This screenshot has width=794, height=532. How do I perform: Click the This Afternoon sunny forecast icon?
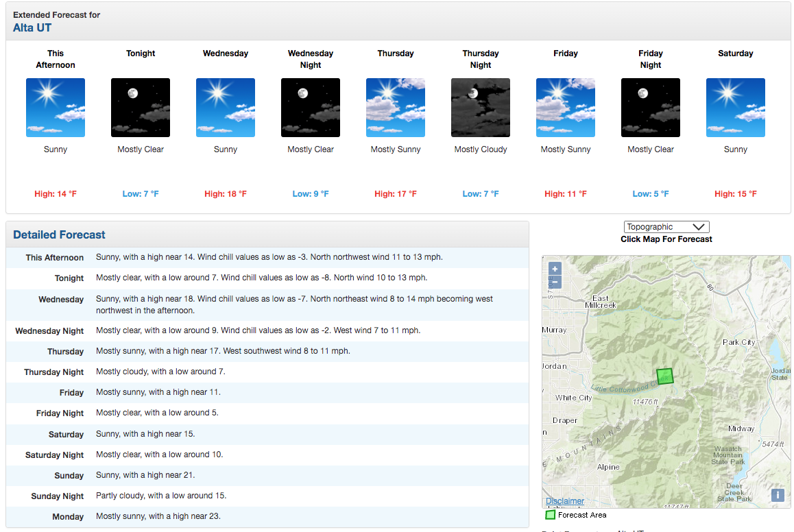tap(56, 108)
